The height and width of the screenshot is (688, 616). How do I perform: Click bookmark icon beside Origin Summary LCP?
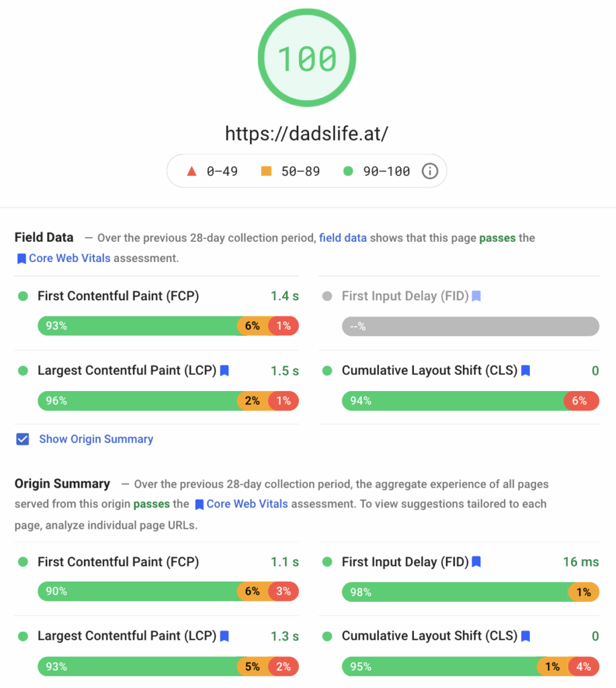point(224,636)
